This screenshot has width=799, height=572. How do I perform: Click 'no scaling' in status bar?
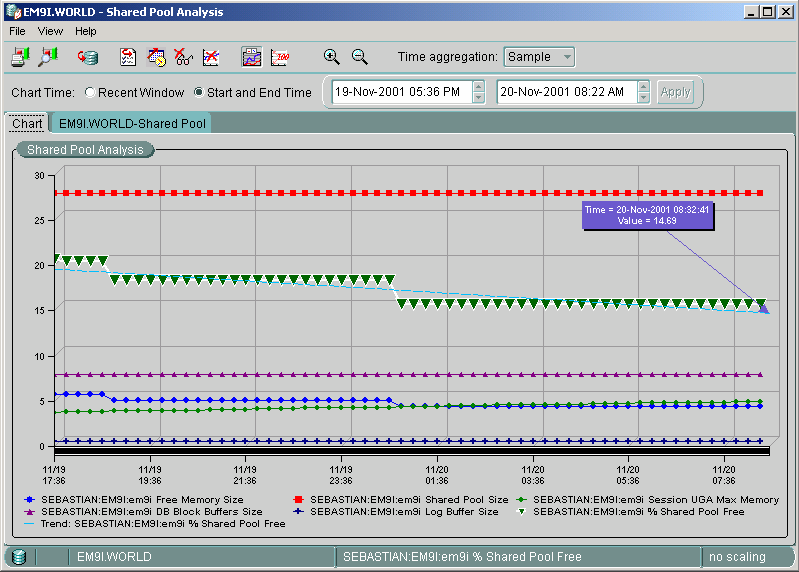pyautogui.click(x=737, y=557)
